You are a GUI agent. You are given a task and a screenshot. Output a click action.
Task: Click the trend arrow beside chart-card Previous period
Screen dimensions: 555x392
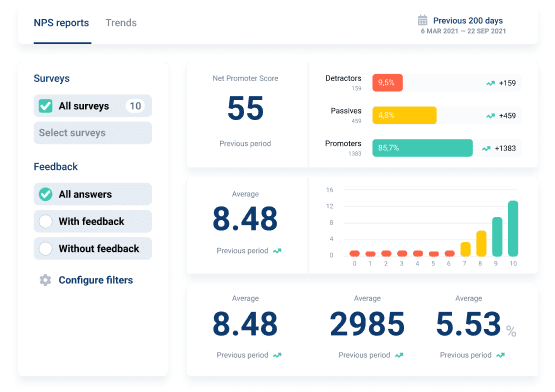277,251
